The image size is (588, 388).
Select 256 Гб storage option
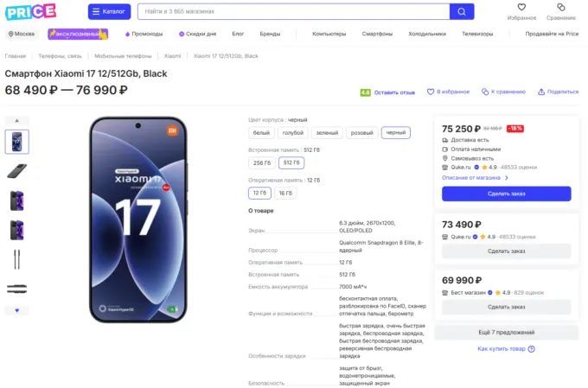(262, 162)
